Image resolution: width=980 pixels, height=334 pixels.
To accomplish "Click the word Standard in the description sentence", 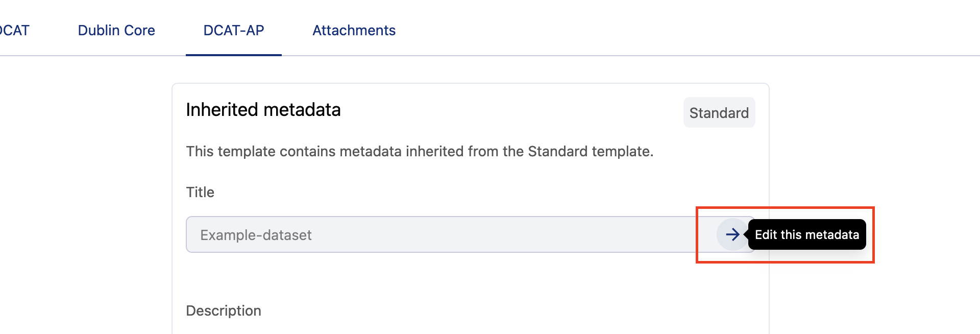I will [557, 152].
